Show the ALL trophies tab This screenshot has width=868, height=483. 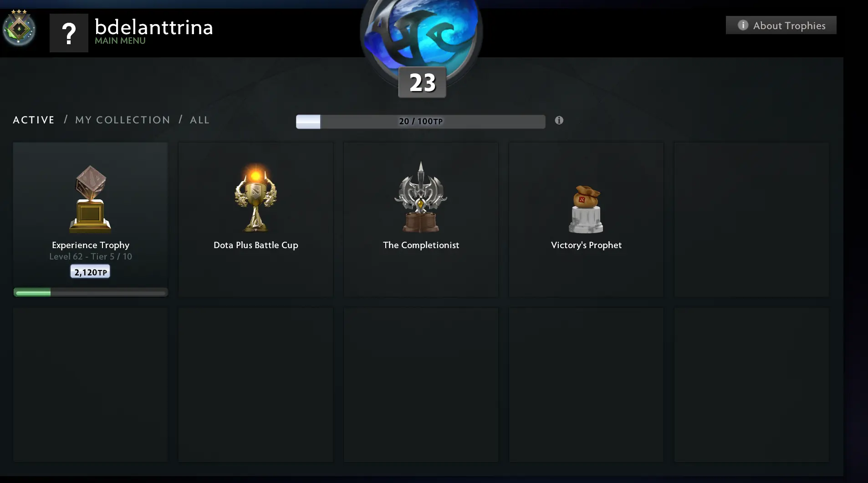point(199,120)
